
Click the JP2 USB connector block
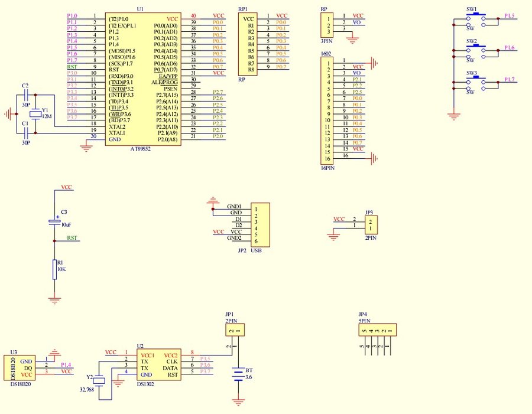click(259, 224)
